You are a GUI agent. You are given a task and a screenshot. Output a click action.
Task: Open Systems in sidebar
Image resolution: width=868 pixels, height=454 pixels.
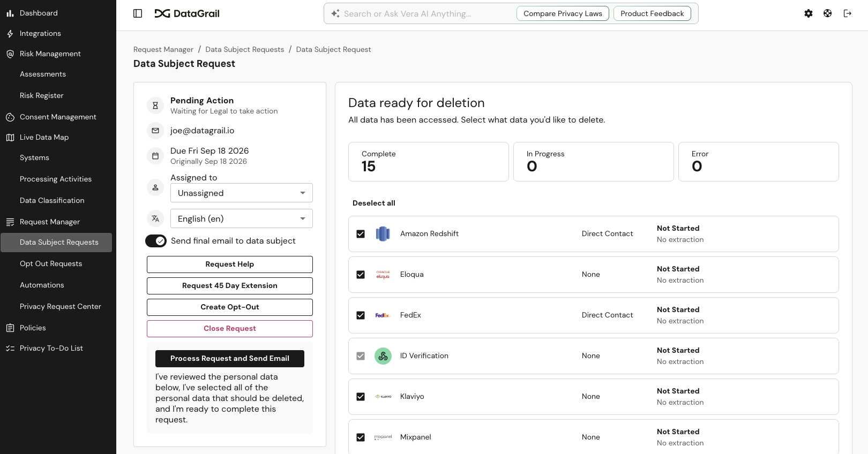pyautogui.click(x=34, y=158)
